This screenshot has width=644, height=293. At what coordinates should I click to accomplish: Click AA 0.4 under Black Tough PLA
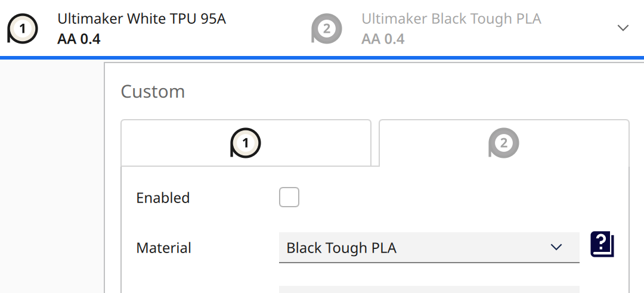point(383,39)
